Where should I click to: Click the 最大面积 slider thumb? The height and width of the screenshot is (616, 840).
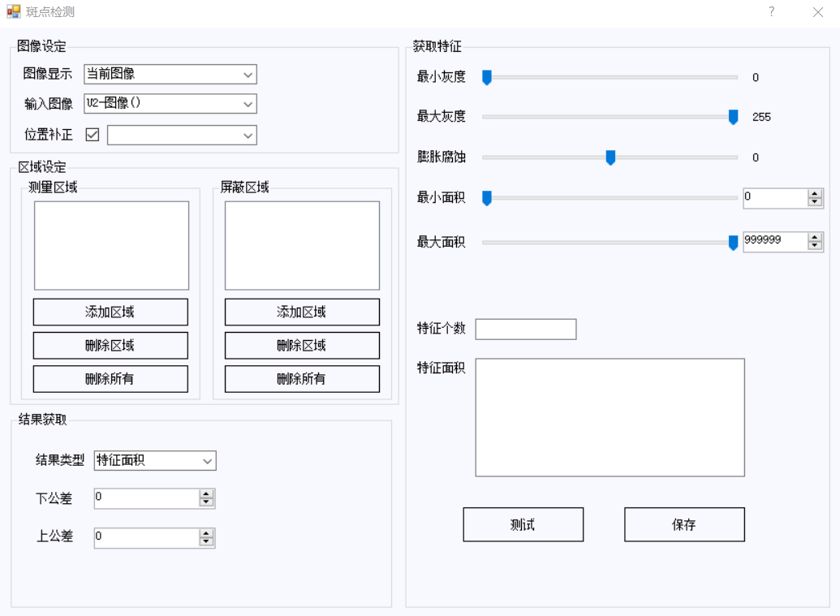(x=734, y=243)
